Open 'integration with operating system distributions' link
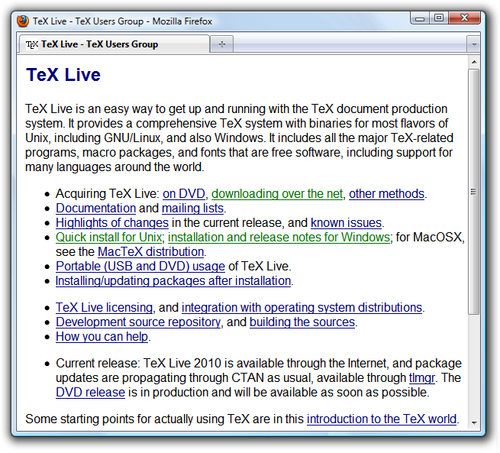This screenshot has width=500, height=453. click(x=302, y=308)
